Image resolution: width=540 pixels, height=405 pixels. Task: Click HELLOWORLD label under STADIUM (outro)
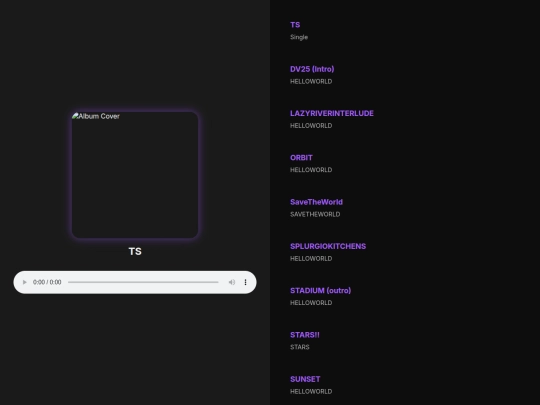click(x=311, y=303)
